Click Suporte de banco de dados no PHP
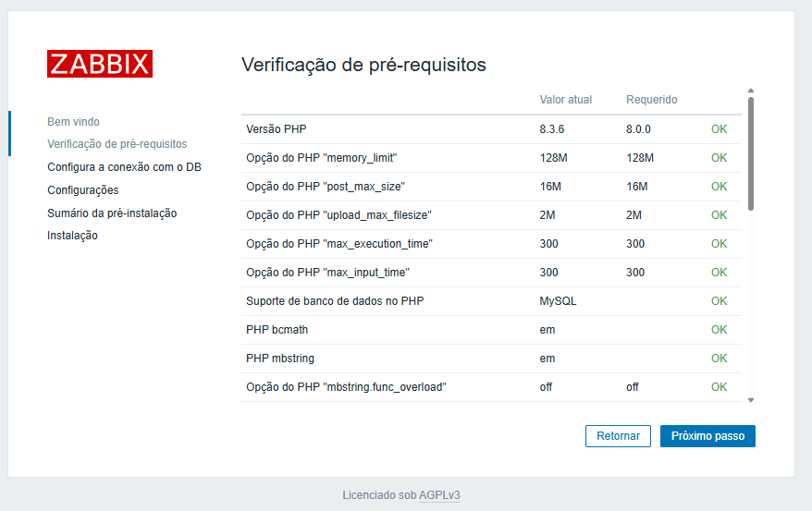Image resolution: width=812 pixels, height=511 pixels. 335,301
